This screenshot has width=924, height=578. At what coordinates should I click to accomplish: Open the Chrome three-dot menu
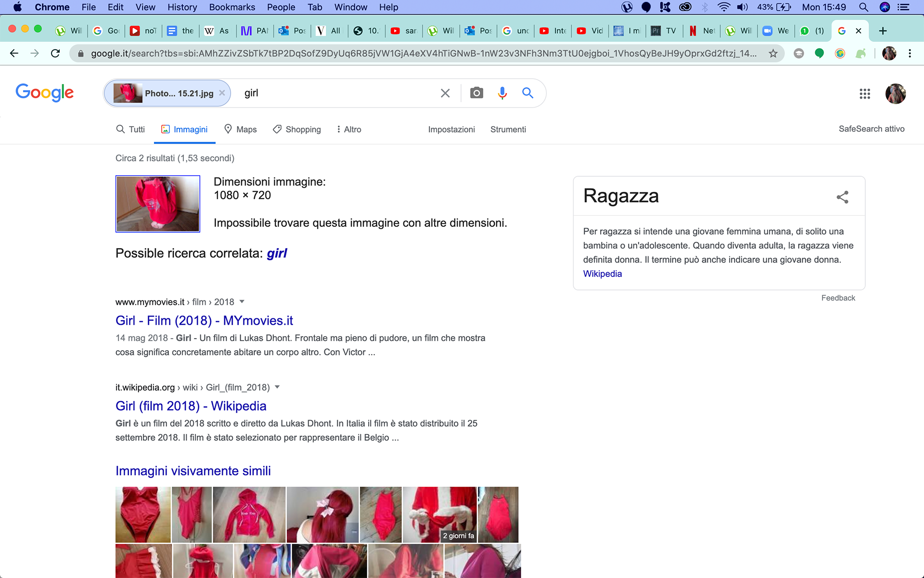click(910, 53)
